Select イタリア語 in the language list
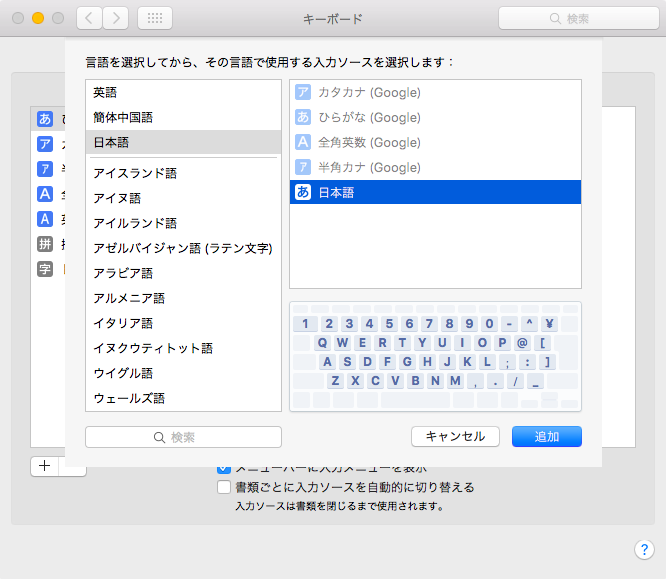The height and width of the screenshot is (579, 666). click(183, 324)
